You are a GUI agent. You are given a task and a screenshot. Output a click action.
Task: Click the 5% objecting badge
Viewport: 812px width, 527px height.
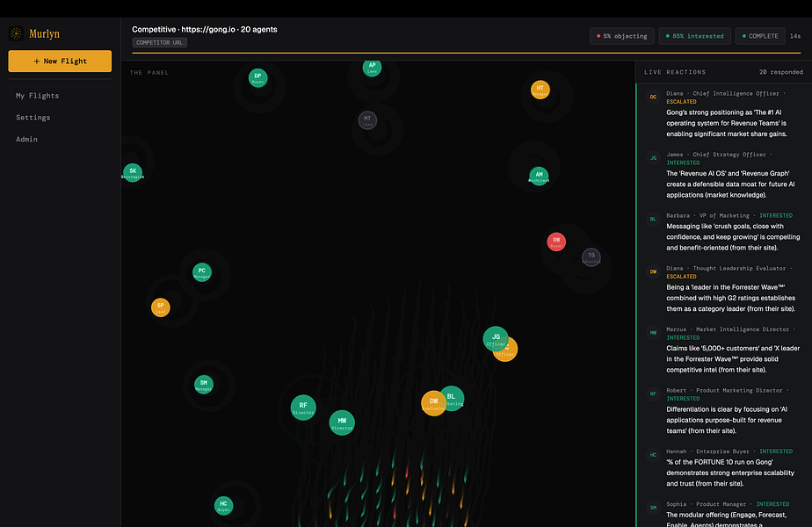[x=621, y=36]
